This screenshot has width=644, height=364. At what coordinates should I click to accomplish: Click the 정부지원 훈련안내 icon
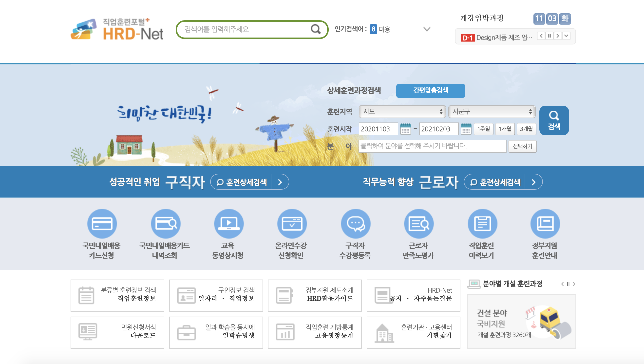(545, 223)
